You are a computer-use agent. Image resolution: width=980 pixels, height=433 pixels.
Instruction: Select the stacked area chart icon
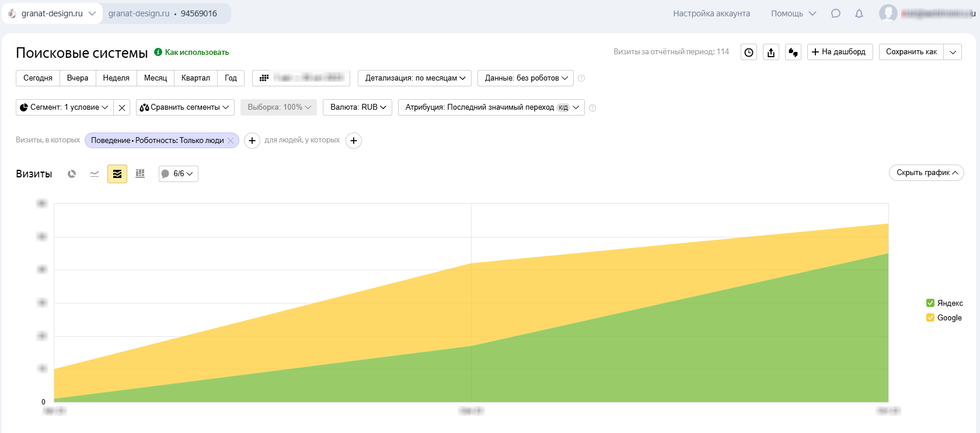[x=117, y=174]
